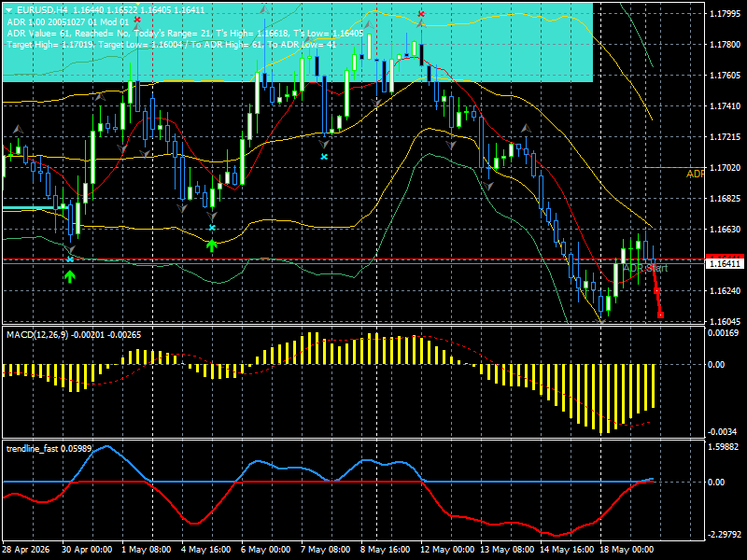Select the 'Target High= 1.17019' info line
747x560 pixels.
tap(172, 45)
